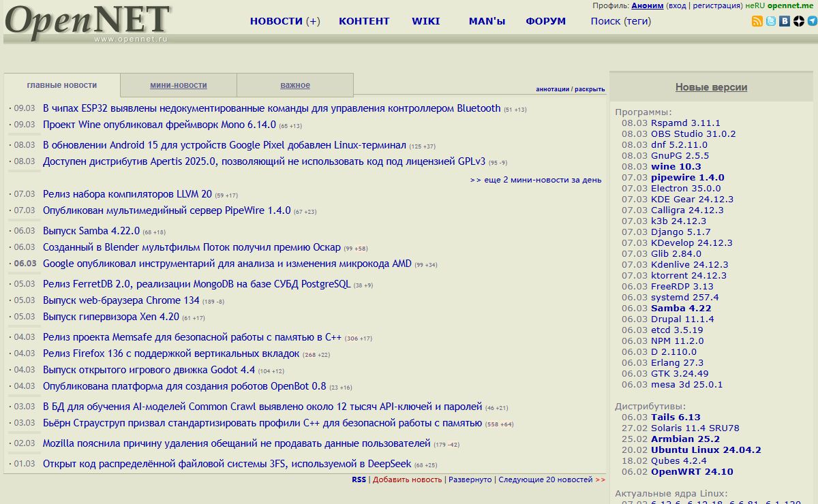
Task: Open the MAN'ы menu section
Action: pos(487,21)
